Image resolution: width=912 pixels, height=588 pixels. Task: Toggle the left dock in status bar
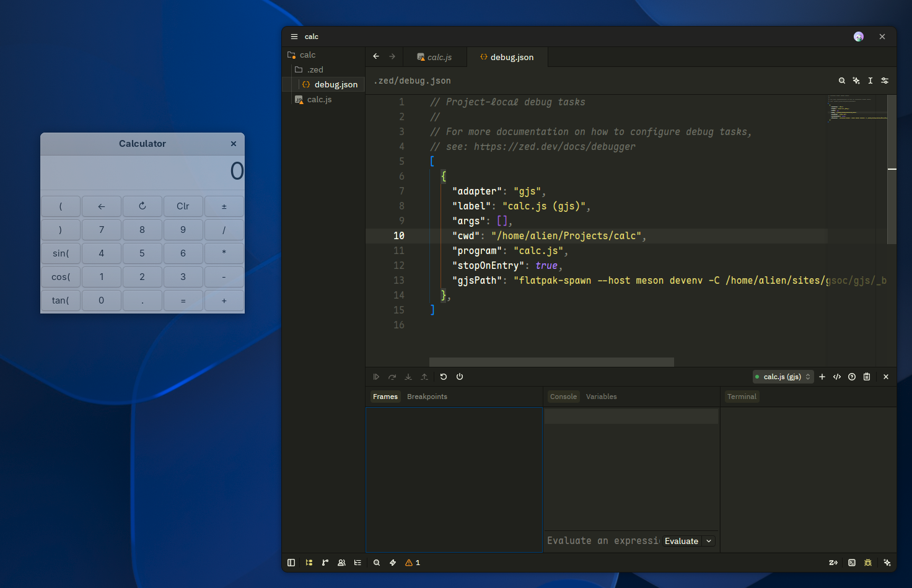coord(291,563)
